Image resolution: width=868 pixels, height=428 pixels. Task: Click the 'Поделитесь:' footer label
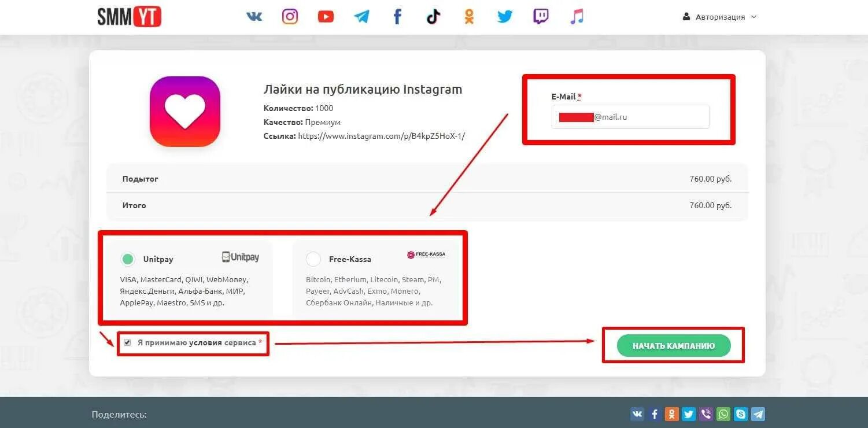click(119, 415)
